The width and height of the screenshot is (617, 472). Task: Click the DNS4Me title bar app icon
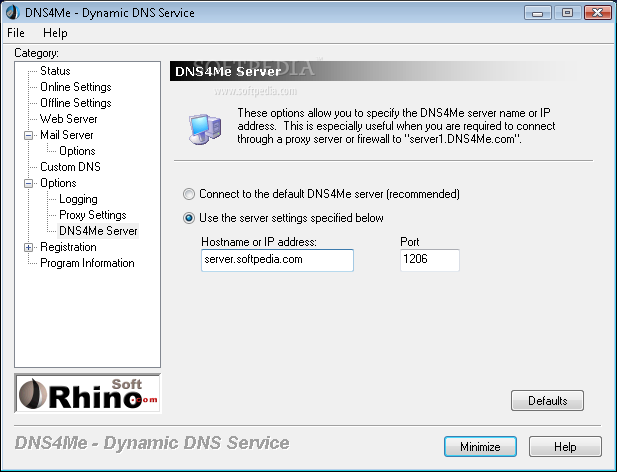pos(12,13)
